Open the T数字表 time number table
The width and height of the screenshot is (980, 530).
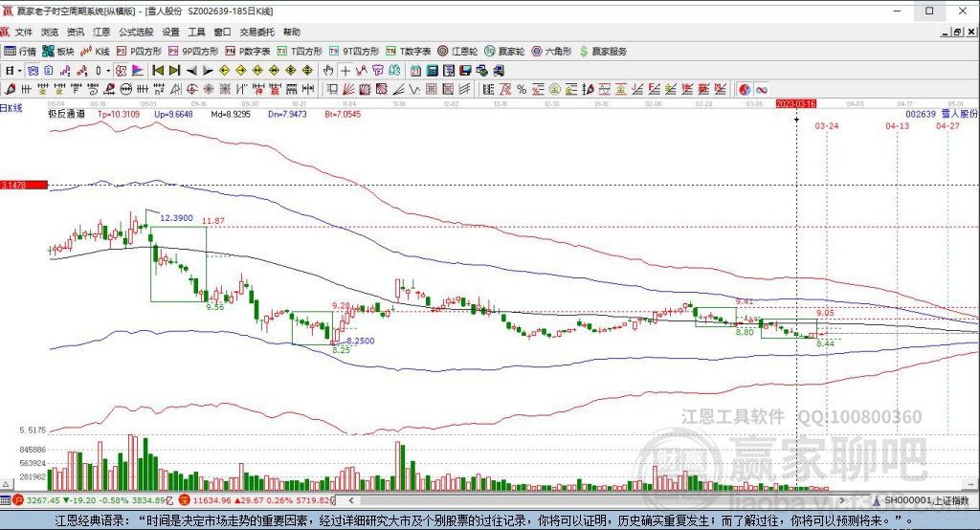coord(411,51)
